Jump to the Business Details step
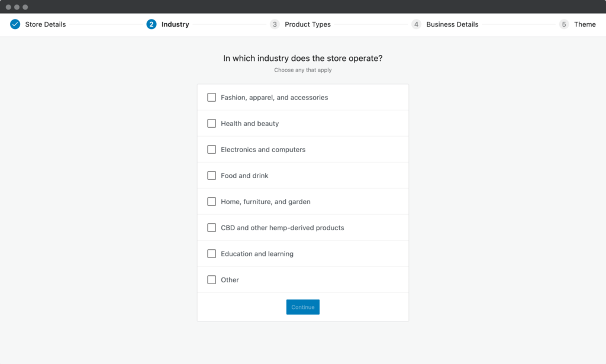Viewport: 606px width, 364px height. point(452,24)
